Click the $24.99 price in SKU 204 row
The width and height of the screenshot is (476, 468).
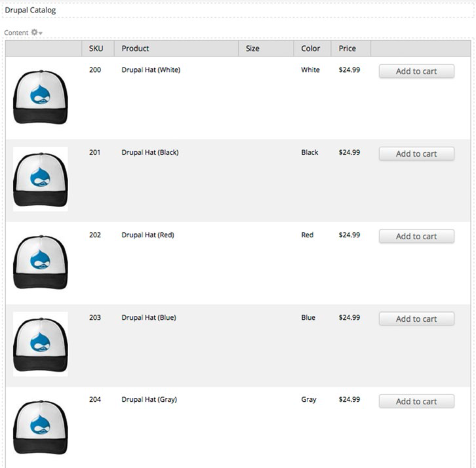coord(349,399)
